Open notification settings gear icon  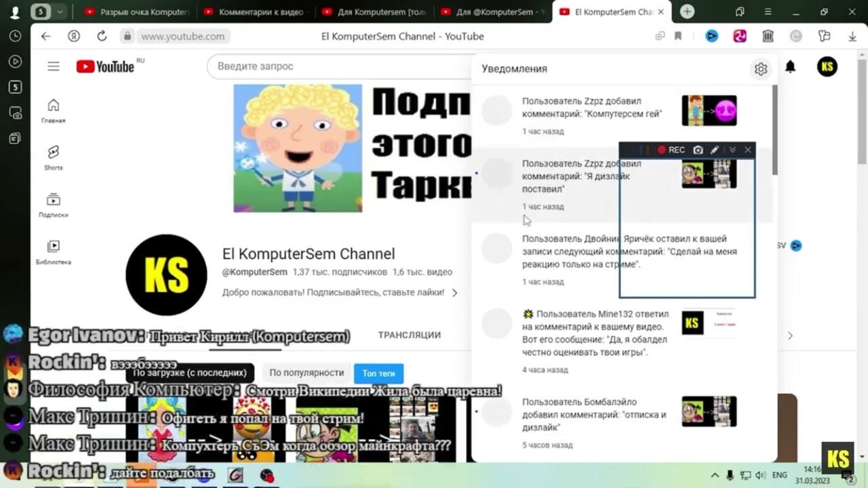[x=761, y=69]
